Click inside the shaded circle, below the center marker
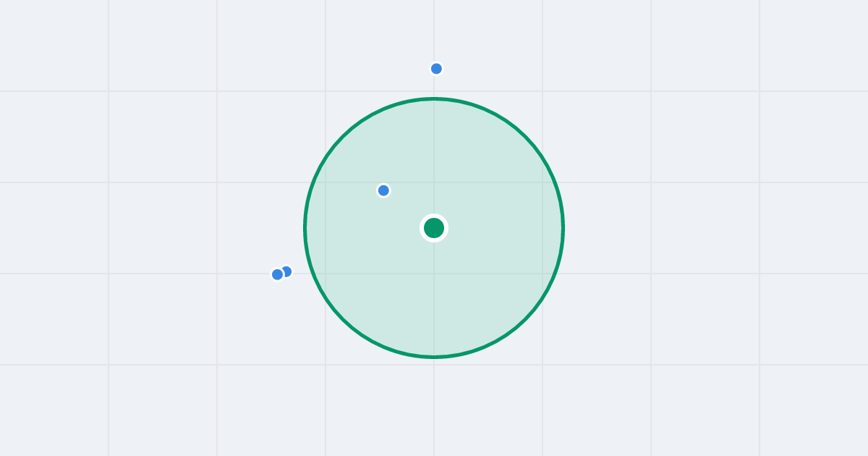Viewport: 868px width, 456px height. tap(434, 297)
